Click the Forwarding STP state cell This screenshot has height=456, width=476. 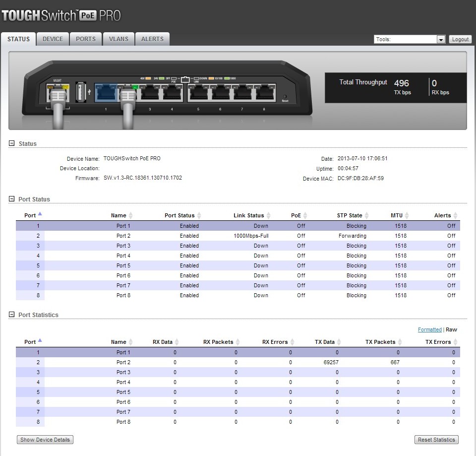point(353,236)
